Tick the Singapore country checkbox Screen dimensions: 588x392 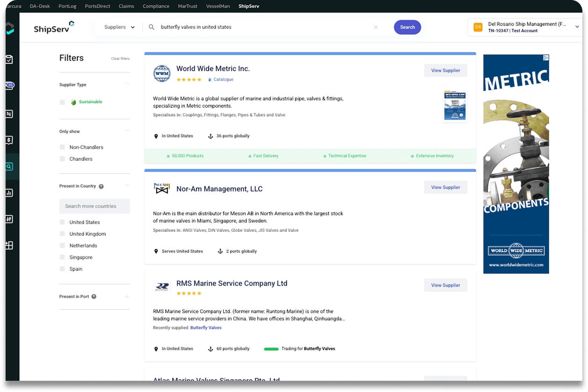(62, 257)
